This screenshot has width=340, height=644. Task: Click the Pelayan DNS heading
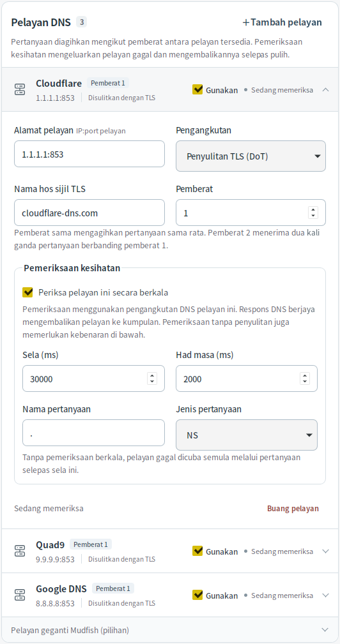[41, 22]
